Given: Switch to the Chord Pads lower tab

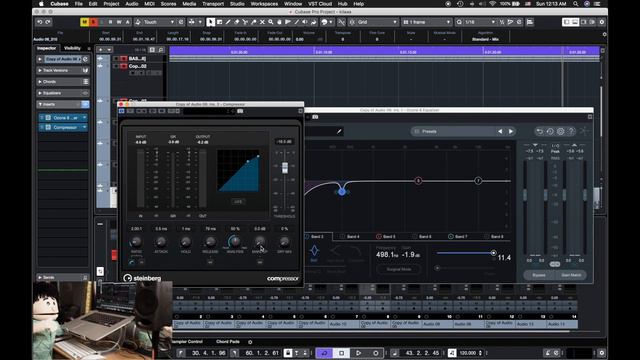Looking at the screenshot, I should 228,342.
